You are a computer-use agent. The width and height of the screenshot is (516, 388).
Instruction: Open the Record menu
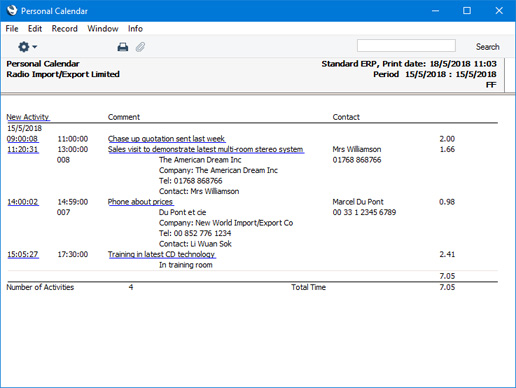[64, 29]
